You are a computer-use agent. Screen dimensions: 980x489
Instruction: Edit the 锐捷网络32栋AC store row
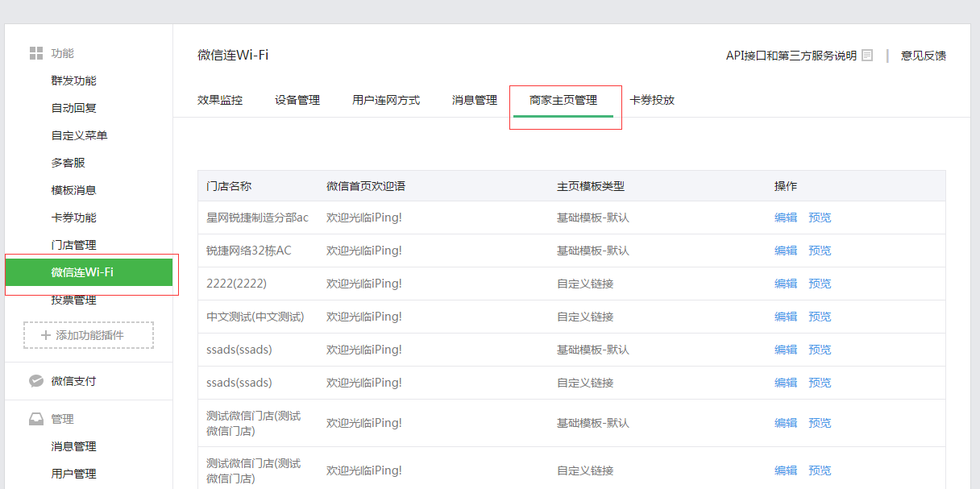pyautogui.click(x=786, y=251)
